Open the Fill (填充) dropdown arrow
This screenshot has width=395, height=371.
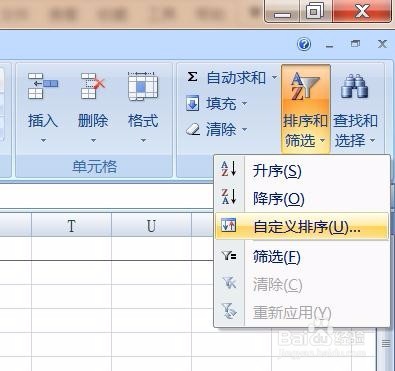[244, 104]
